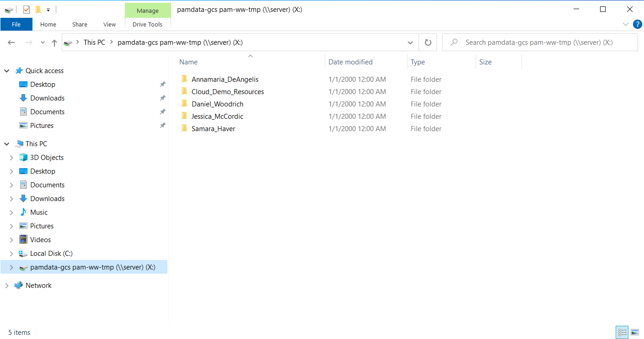Sort by the Date modified column
This screenshot has height=339, width=644.
350,62
